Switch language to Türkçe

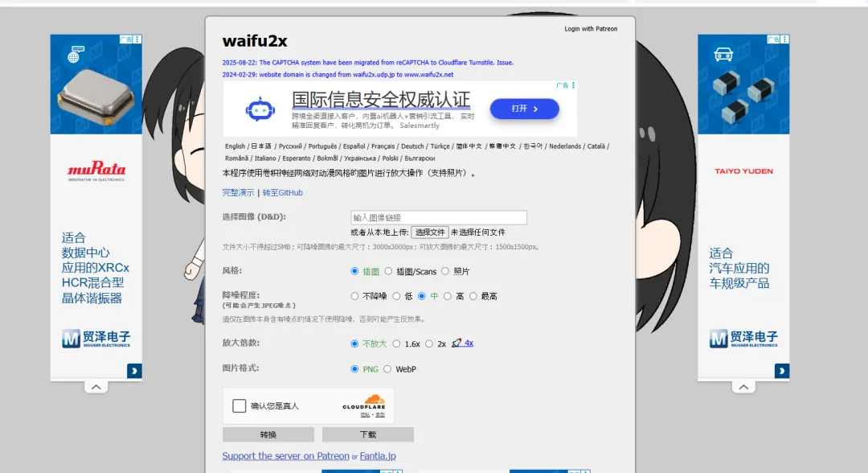coord(440,146)
